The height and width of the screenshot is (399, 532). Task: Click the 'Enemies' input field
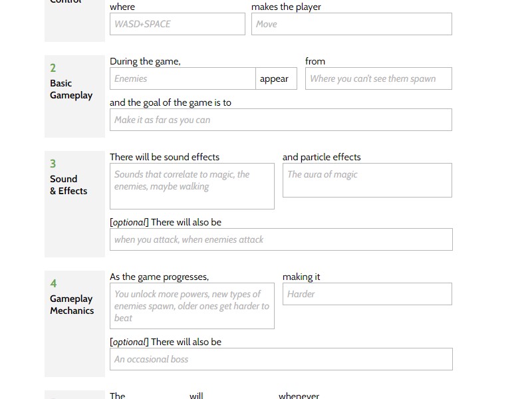pos(182,78)
